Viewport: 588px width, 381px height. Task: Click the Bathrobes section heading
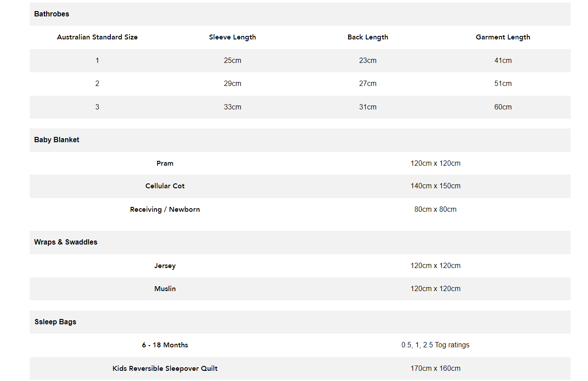pos(51,14)
